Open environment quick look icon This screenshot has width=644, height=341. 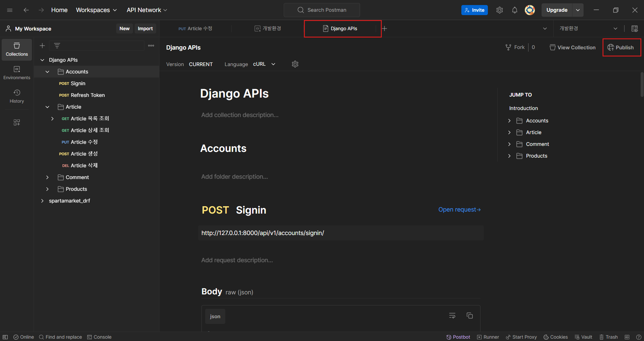pyautogui.click(x=635, y=29)
